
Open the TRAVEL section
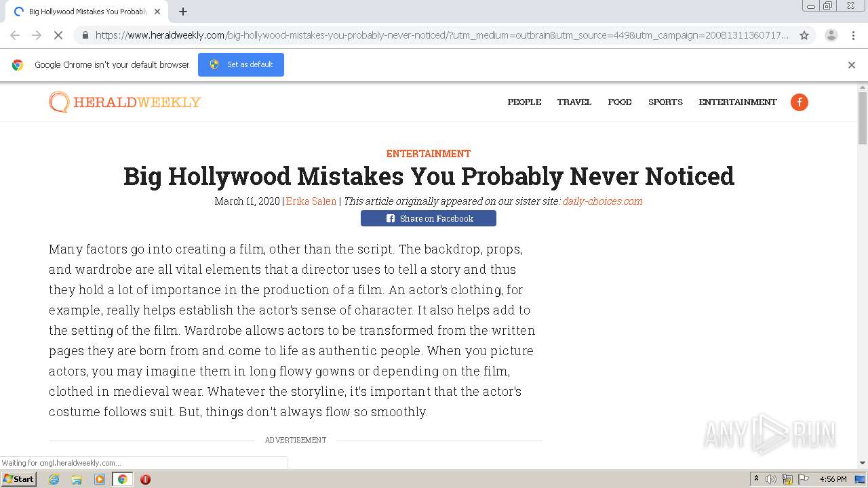click(574, 102)
